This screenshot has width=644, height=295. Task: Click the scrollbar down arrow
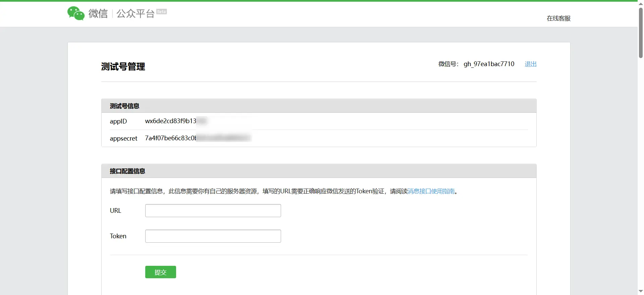[641, 291]
